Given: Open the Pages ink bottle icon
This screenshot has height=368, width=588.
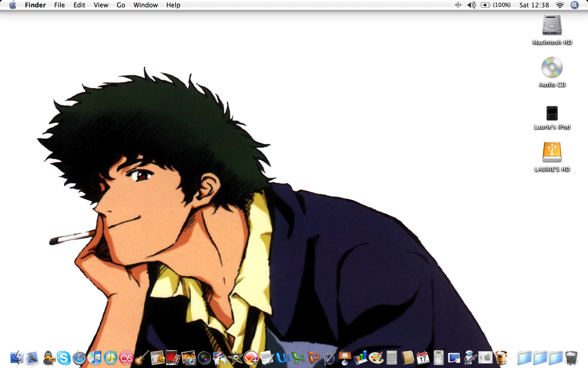Looking at the screenshot, I should pos(329,357).
